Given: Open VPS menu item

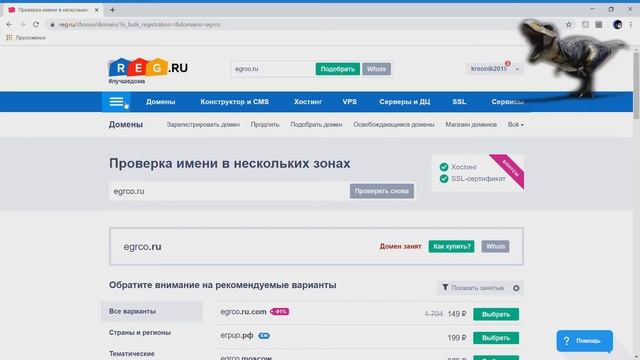Looking at the screenshot, I should 350,102.
